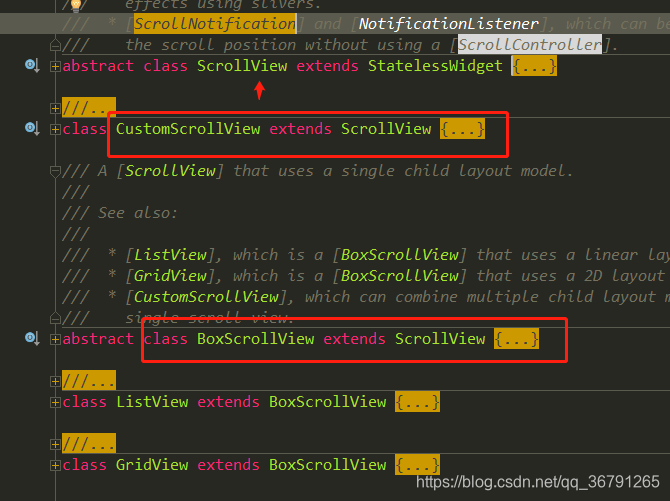Viewport: 670px width, 501px height.
Task: Click the GridView class name in its declaration
Action: point(152,465)
